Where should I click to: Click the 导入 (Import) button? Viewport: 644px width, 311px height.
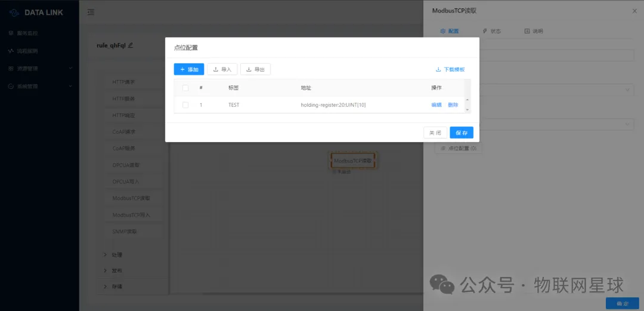point(222,69)
